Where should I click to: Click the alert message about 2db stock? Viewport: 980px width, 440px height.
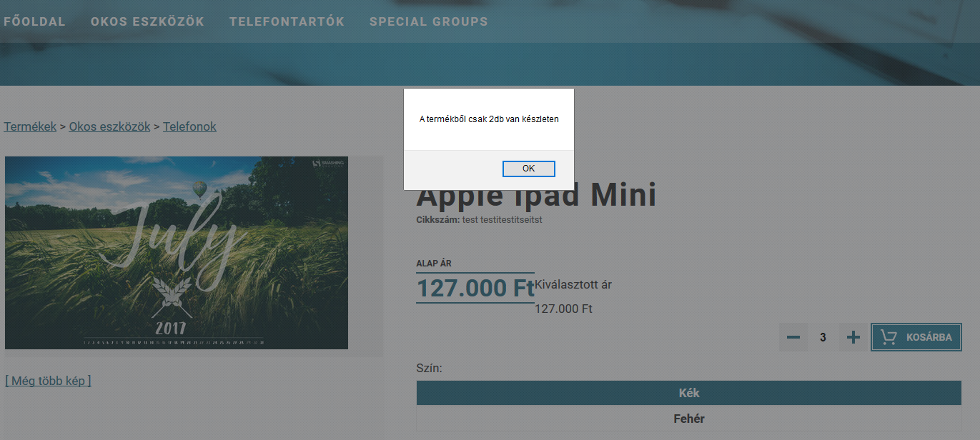(489, 119)
